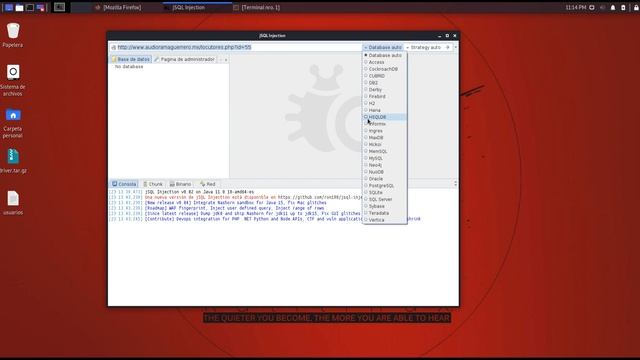Pick Vertica from database menu

click(x=384, y=220)
